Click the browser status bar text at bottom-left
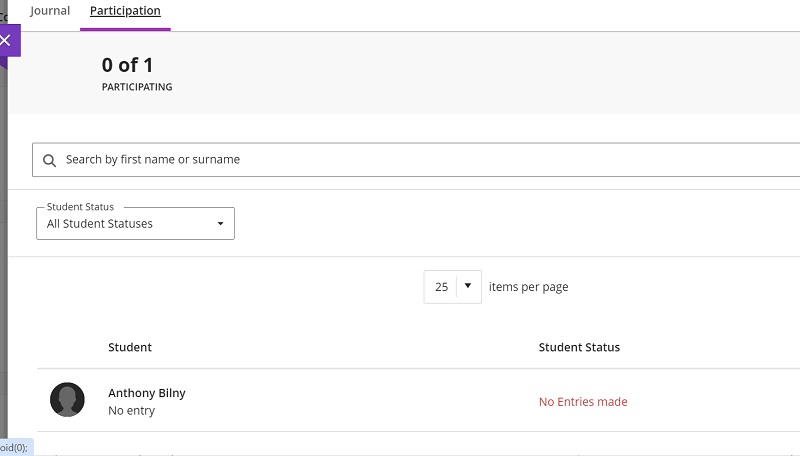Image resolution: width=800 pixels, height=456 pixels. [16, 448]
